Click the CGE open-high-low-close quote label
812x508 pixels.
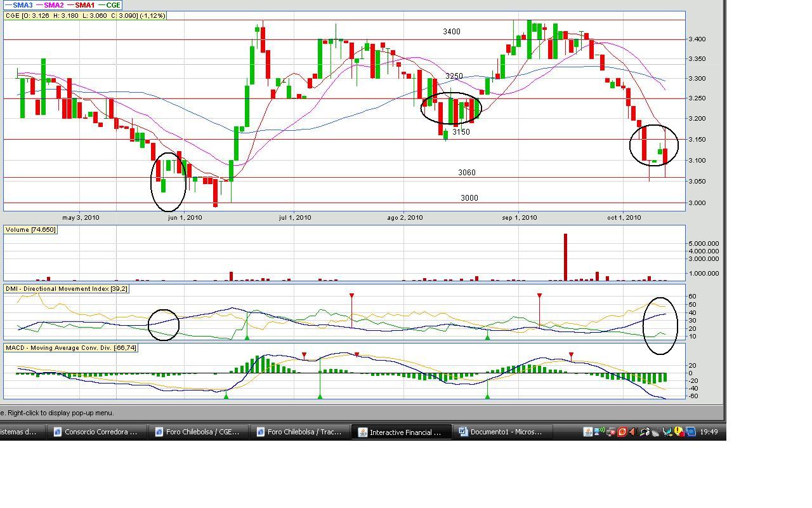pos(85,15)
